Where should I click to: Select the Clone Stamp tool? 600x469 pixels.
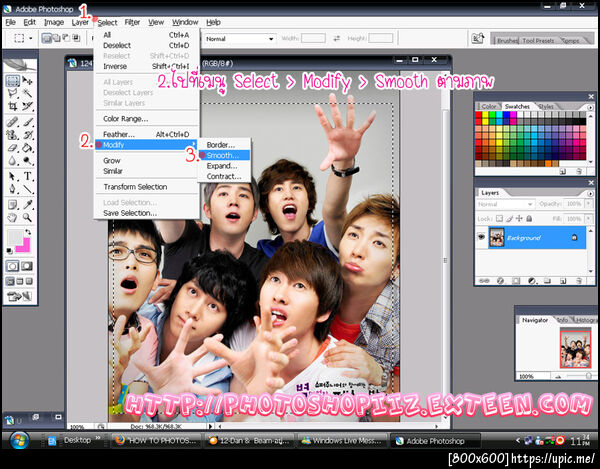coord(13,135)
